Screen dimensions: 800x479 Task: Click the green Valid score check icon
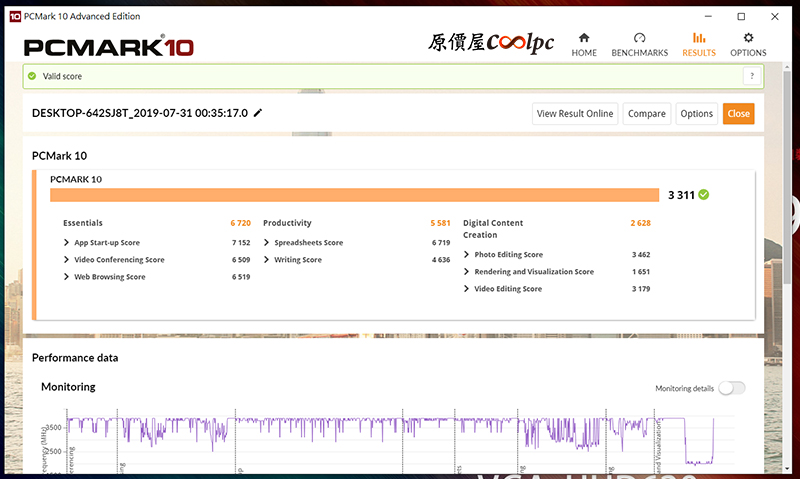point(32,76)
